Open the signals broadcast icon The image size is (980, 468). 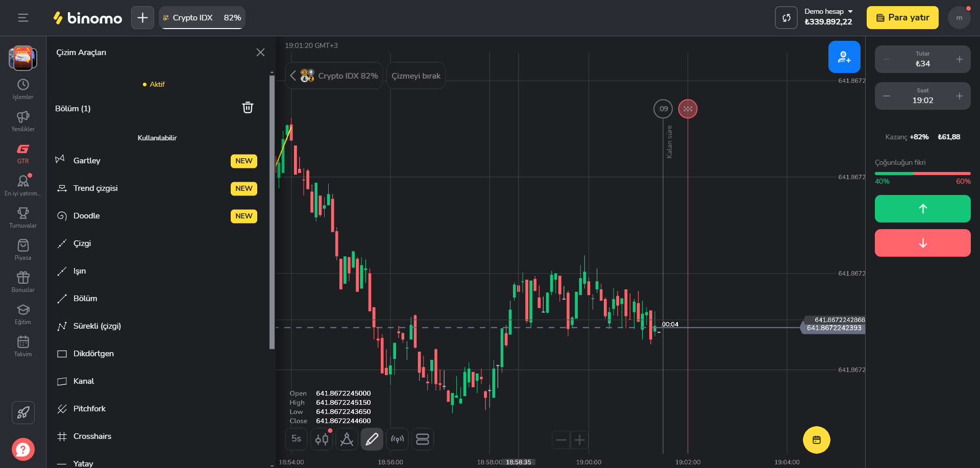click(397, 439)
